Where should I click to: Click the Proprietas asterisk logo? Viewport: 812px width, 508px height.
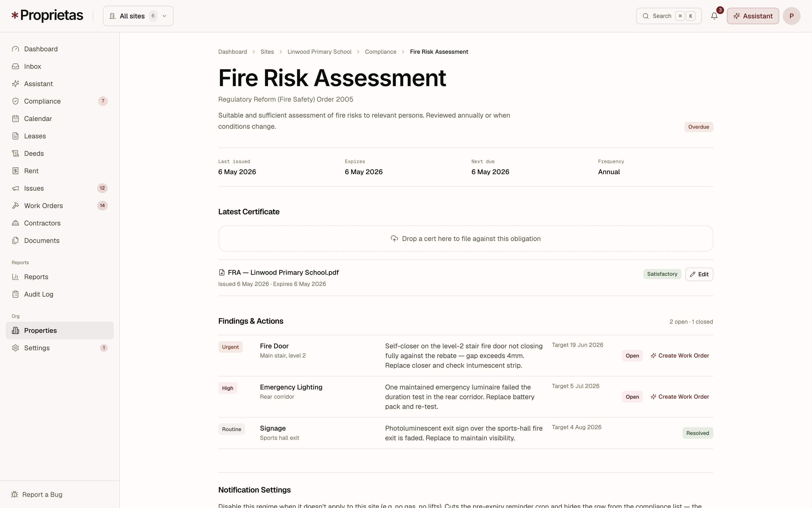[15, 15]
